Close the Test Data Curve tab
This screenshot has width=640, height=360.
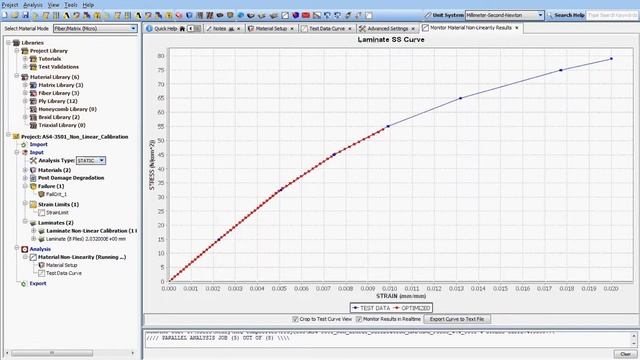coord(350,29)
